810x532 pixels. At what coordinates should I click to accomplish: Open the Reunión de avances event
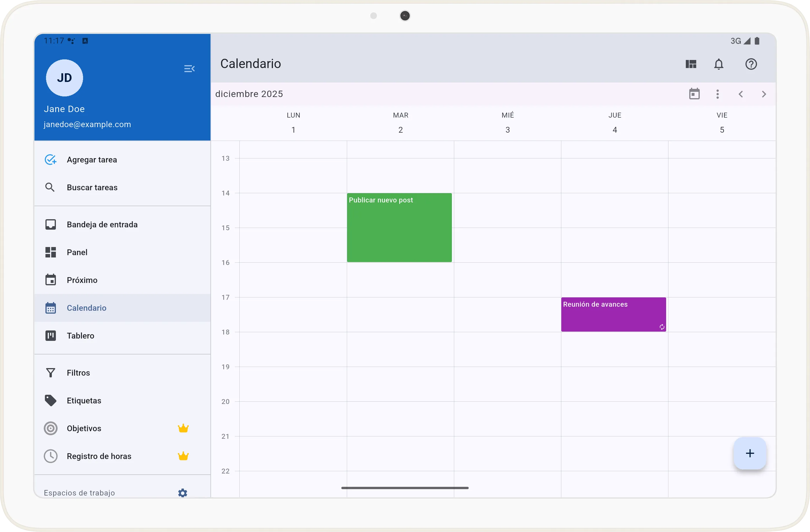click(x=613, y=314)
